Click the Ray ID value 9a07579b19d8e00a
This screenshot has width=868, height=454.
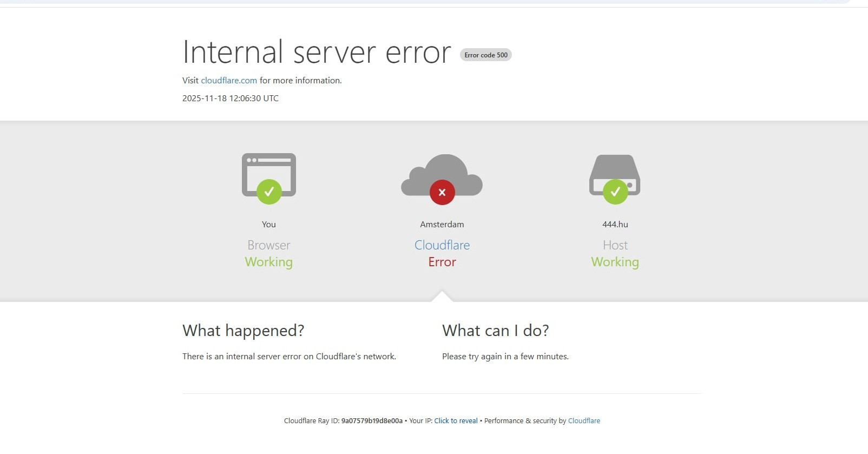pyautogui.click(x=372, y=420)
